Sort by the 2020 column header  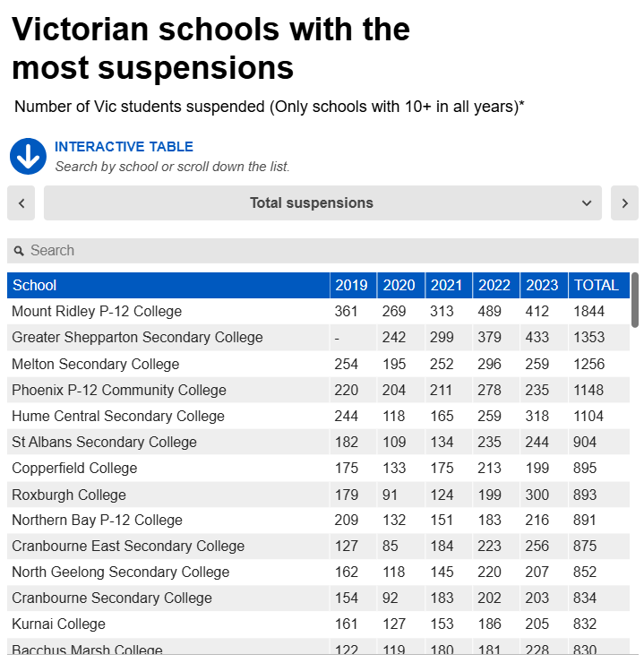[401, 286]
